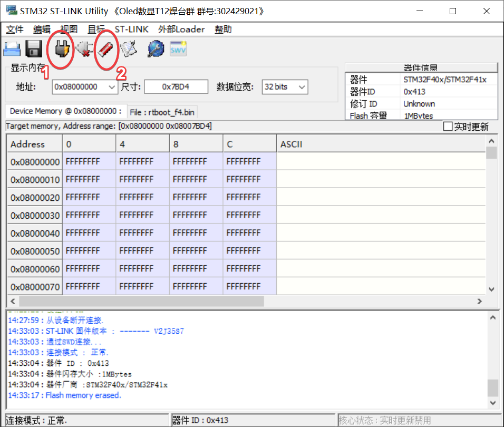Save memory with the floppy disk icon
Viewport: 504px width, 427px height.
pos(33,49)
